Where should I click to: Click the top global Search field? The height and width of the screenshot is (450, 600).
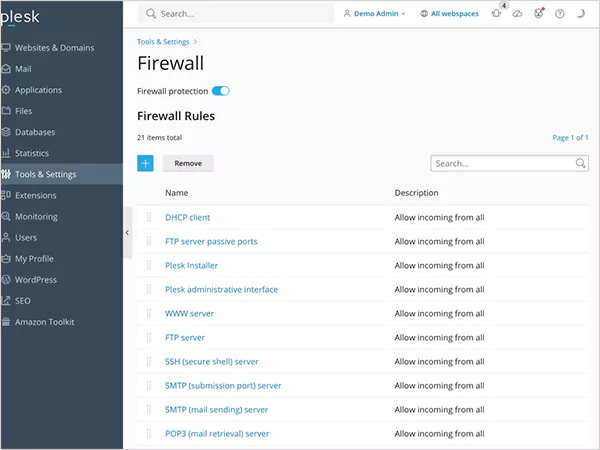236,14
